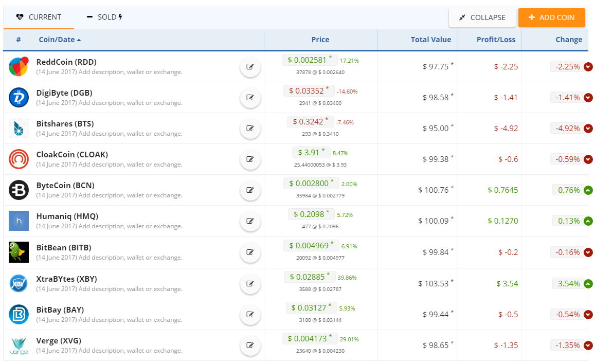Click the Bitshares (BTS) name
595x364 pixels.
click(x=65, y=123)
